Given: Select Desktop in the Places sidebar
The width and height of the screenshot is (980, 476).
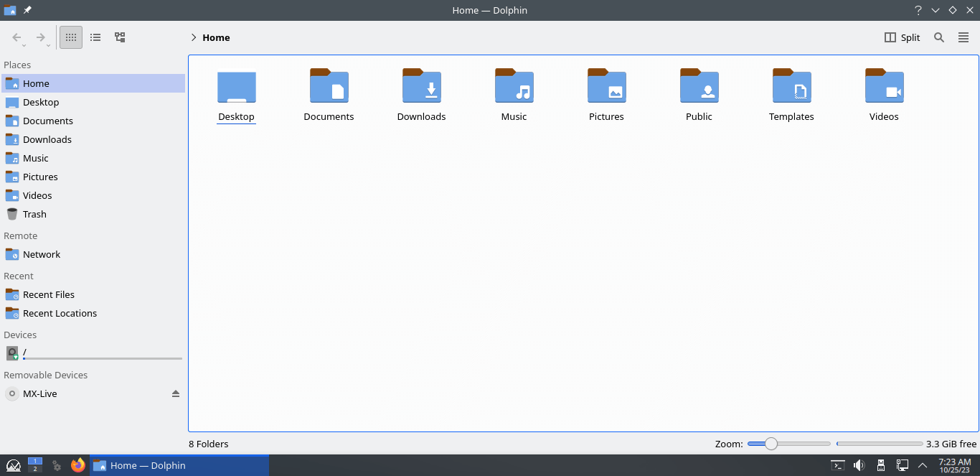Looking at the screenshot, I should click(x=94, y=102).
